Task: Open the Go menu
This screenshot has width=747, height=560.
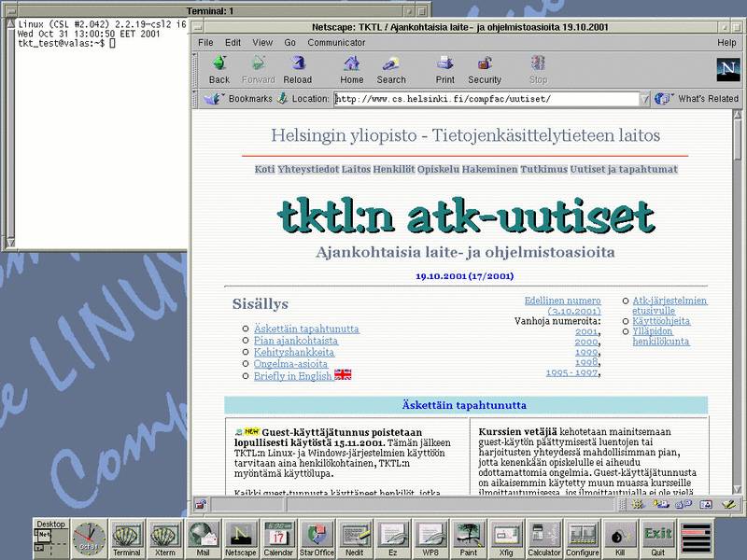Action: pyautogui.click(x=289, y=42)
